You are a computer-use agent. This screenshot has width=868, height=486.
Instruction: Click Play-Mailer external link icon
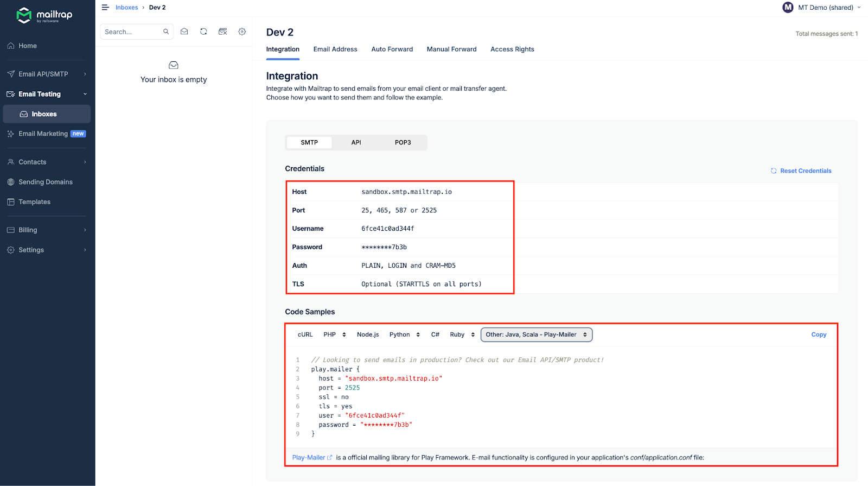click(x=330, y=458)
